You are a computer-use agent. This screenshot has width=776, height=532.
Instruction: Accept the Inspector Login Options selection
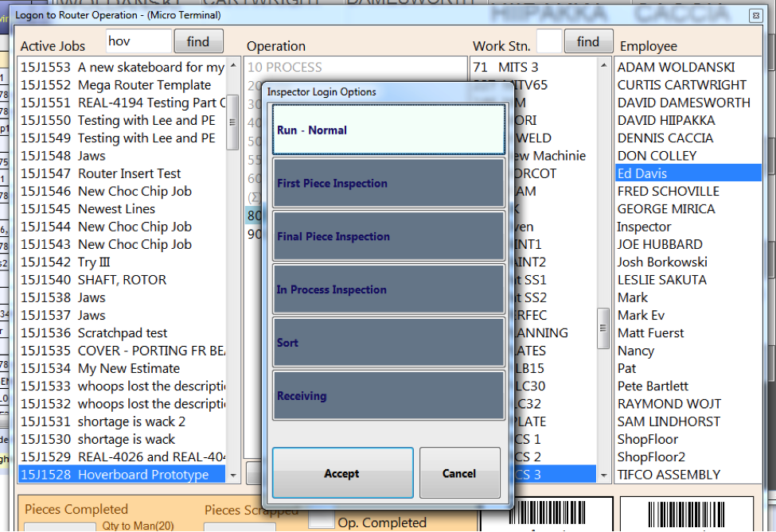click(x=342, y=473)
